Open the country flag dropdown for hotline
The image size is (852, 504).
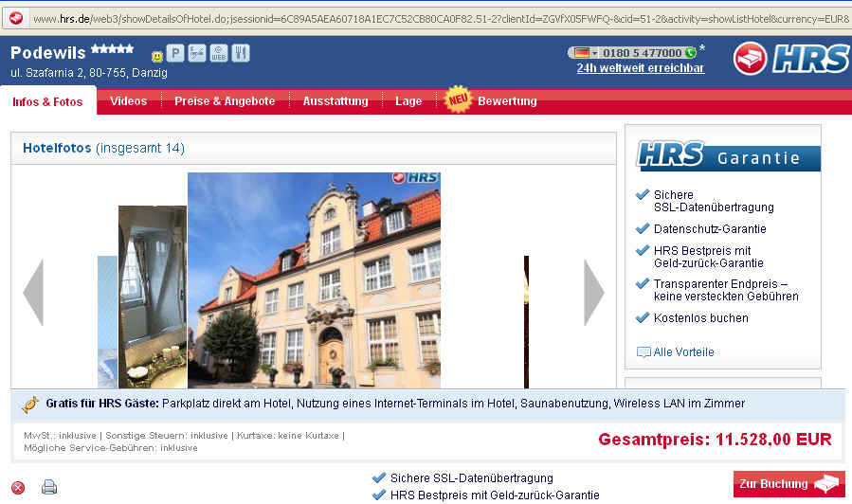[585, 53]
